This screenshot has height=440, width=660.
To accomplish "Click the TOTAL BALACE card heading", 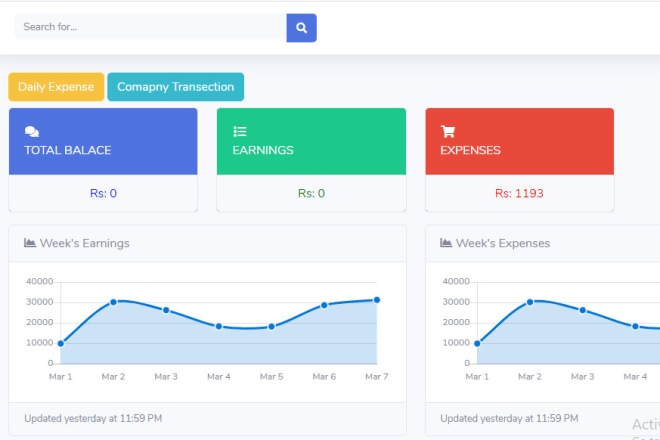I will [68, 150].
